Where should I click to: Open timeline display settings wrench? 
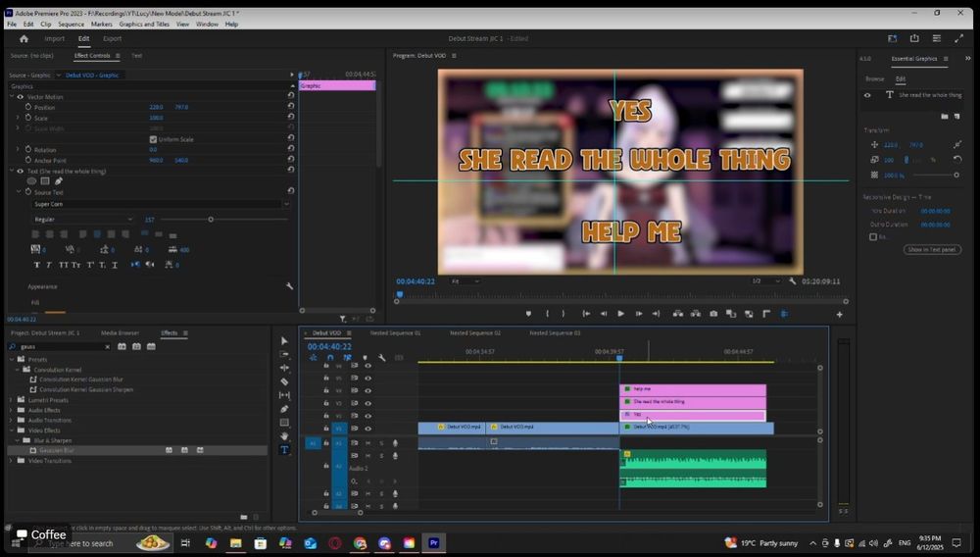tap(382, 358)
